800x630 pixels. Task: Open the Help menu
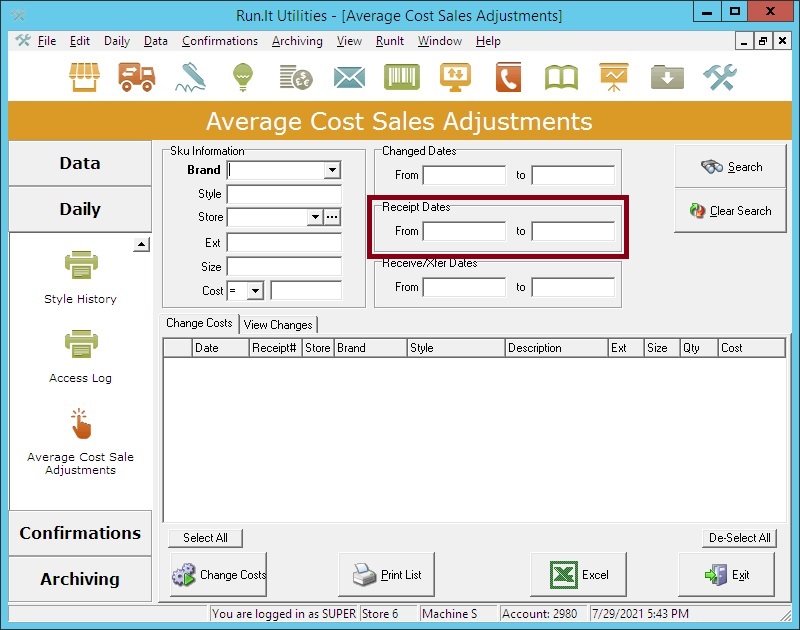coord(488,41)
